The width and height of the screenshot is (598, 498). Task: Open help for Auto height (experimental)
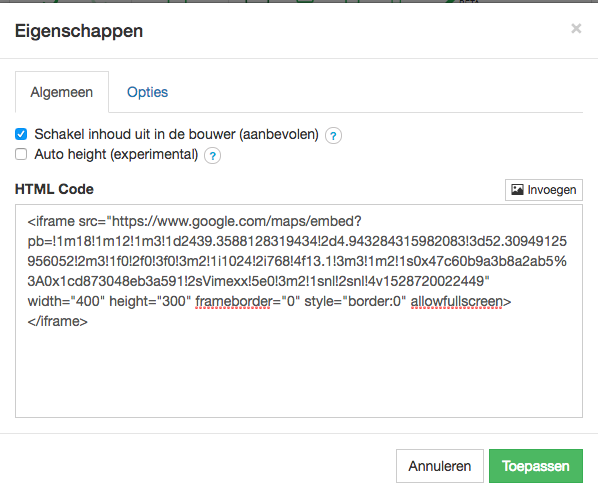tap(212, 156)
